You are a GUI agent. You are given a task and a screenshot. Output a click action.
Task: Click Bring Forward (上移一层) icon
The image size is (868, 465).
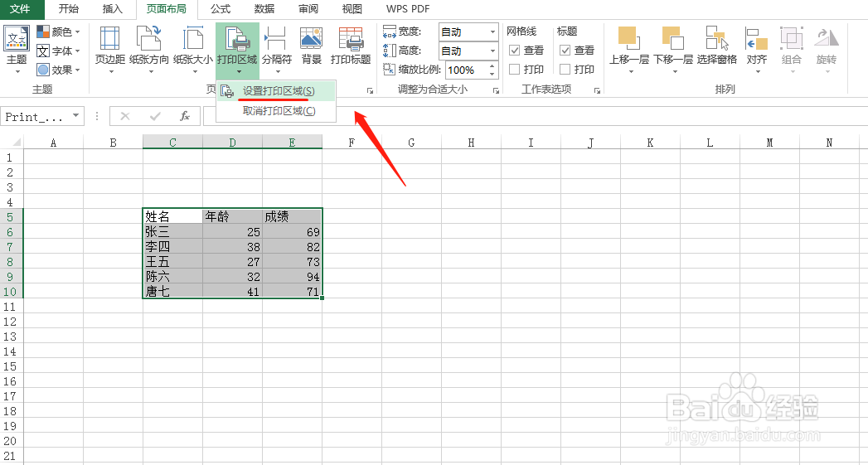click(629, 39)
